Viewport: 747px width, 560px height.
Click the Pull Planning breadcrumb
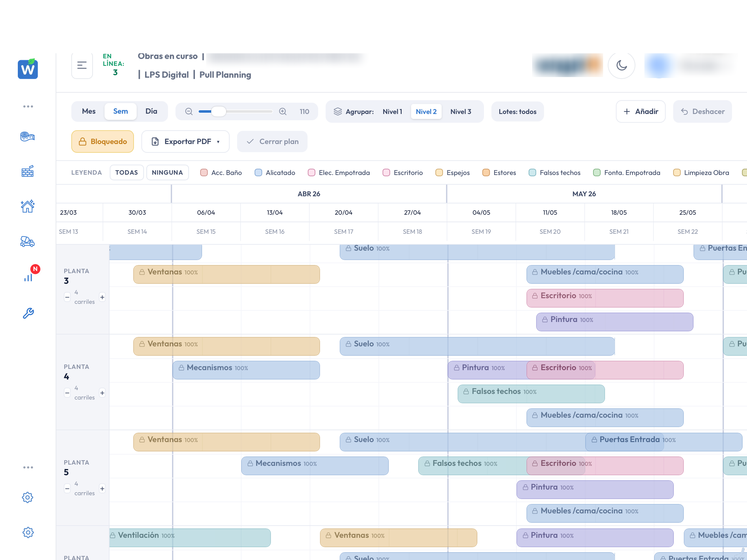[x=225, y=75]
